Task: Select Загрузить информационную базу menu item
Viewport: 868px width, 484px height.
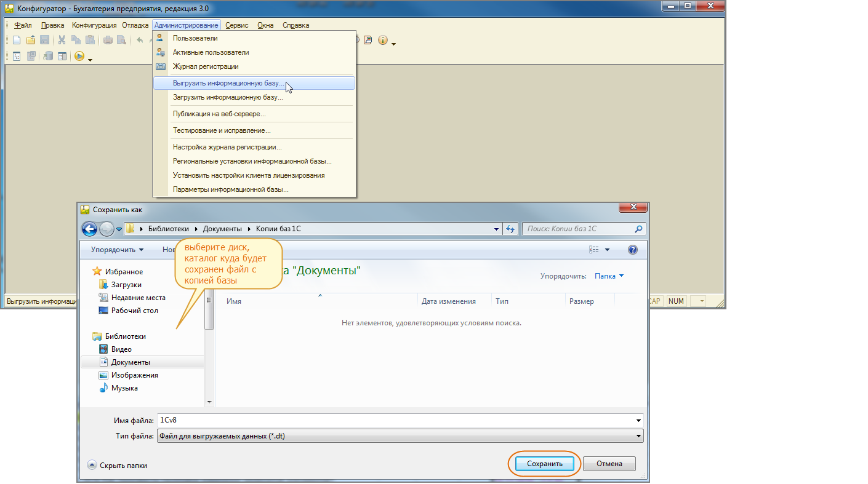Action: [x=228, y=97]
